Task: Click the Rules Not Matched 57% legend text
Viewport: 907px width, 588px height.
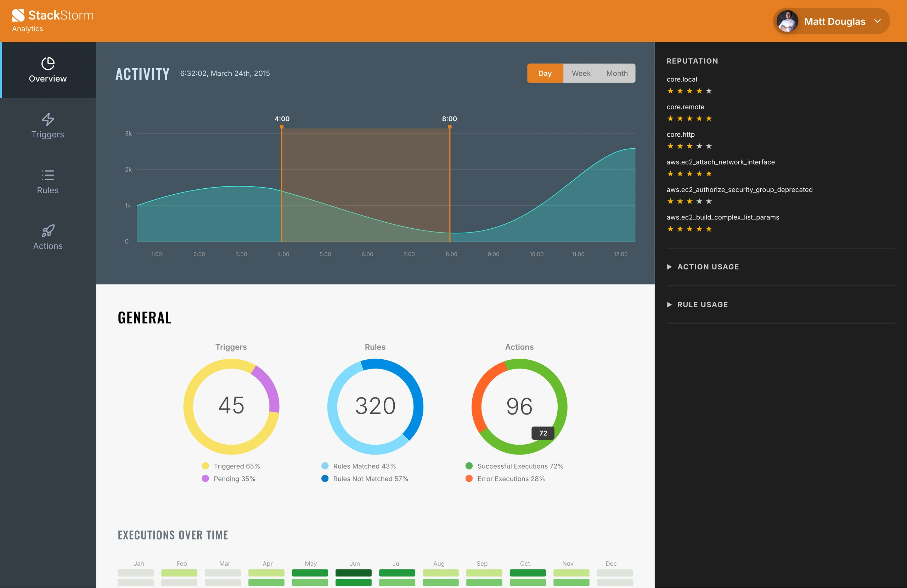Action: tap(371, 479)
